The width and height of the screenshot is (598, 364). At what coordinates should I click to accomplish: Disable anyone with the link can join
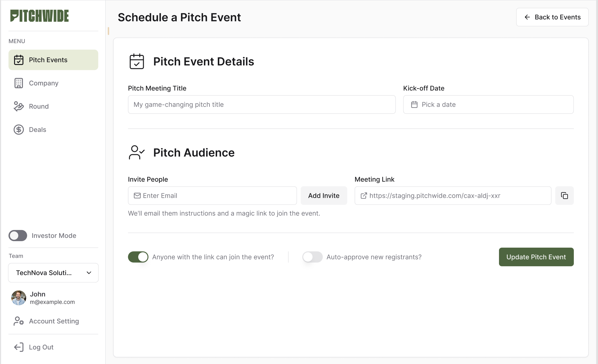pyautogui.click(x=138, y=257)
